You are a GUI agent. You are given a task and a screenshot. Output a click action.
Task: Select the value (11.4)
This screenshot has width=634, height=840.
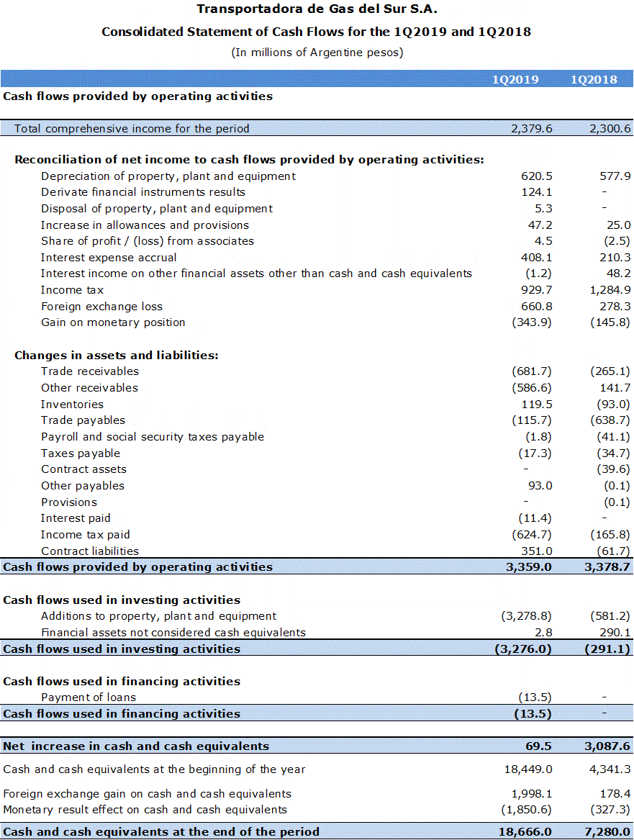coord(535,518)
